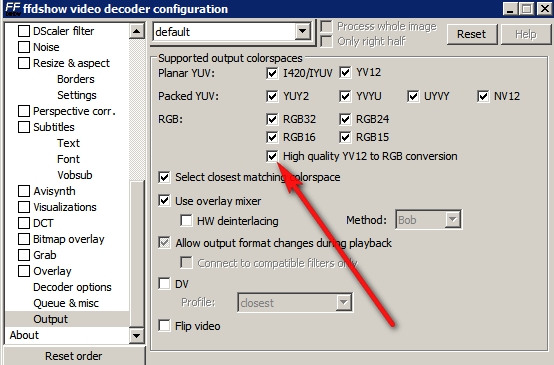Screen dimensions: 554x365
Task: Open the Vobsub page
Action: 75,175
